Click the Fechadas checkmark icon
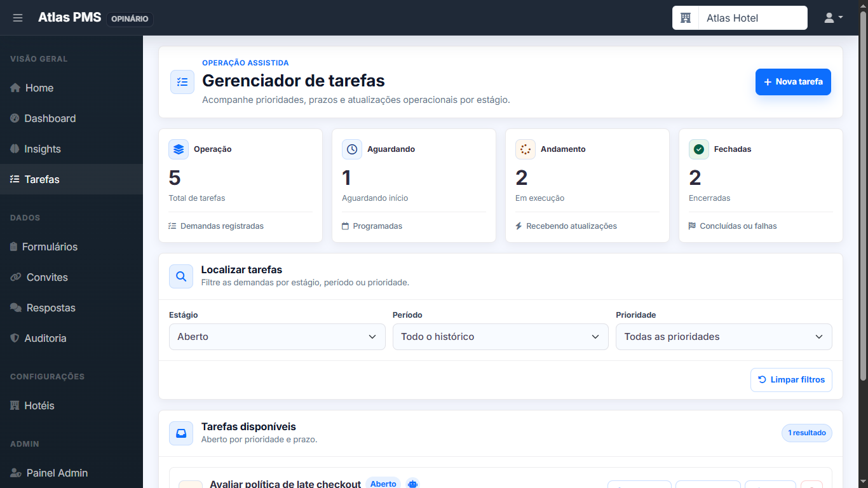The image size is (868, 488). coord(699,149)
